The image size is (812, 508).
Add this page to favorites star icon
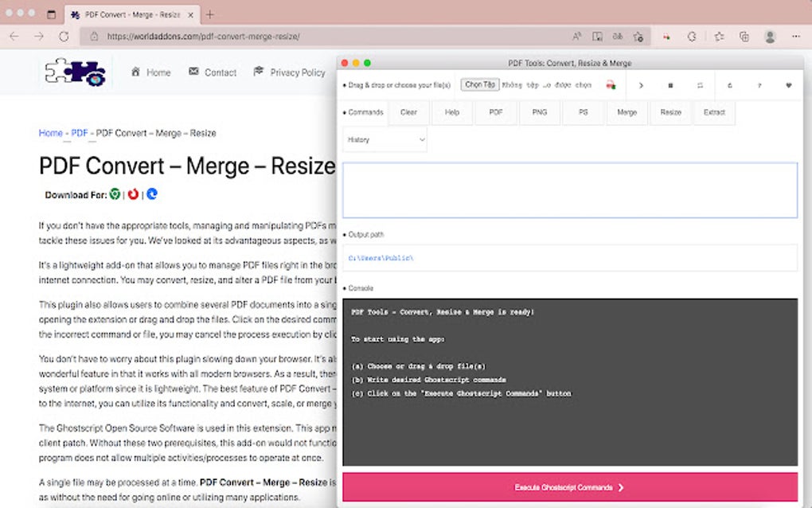click(638, 37)
